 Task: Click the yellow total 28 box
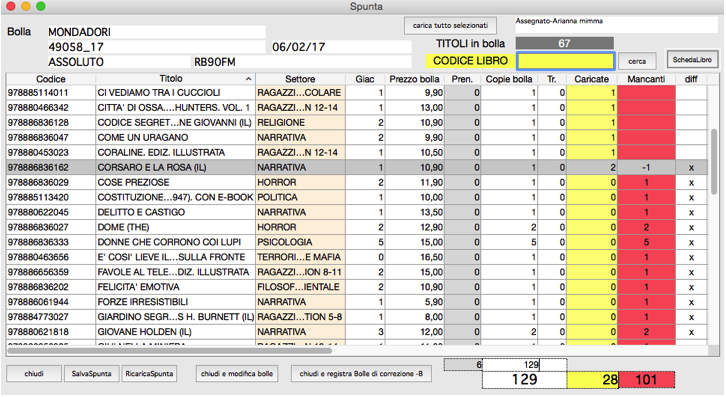point(593,379)
